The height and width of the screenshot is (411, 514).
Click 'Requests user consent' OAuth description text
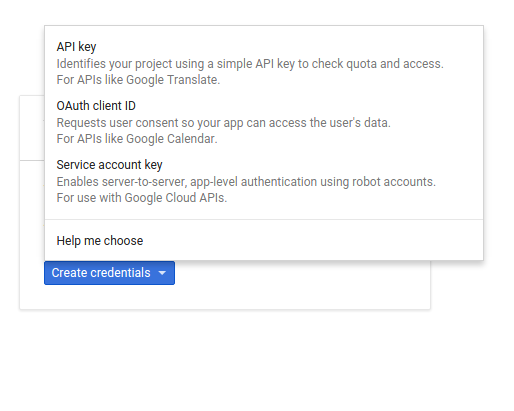pos(223,123)
